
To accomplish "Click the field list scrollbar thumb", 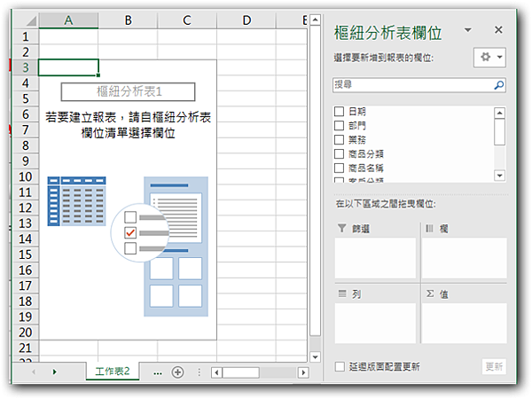I will tap(499, 132).
